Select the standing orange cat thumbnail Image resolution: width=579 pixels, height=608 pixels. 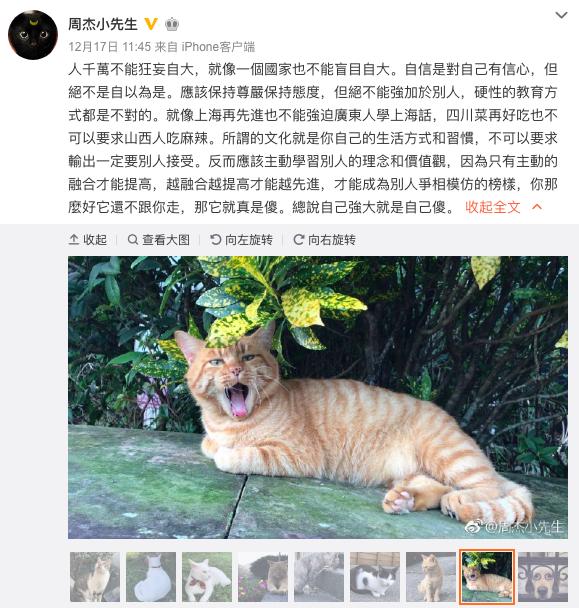point(430,577)
